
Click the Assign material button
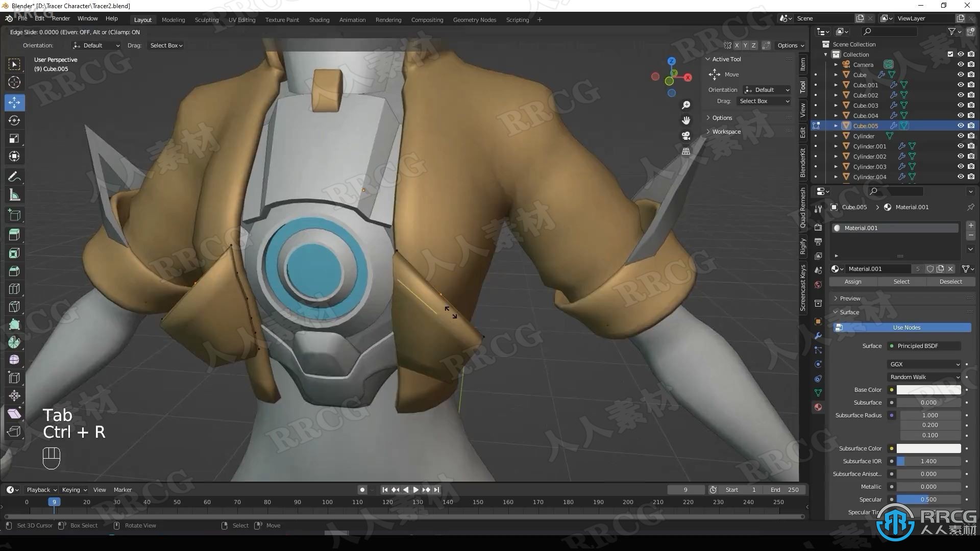pos(853,282)
